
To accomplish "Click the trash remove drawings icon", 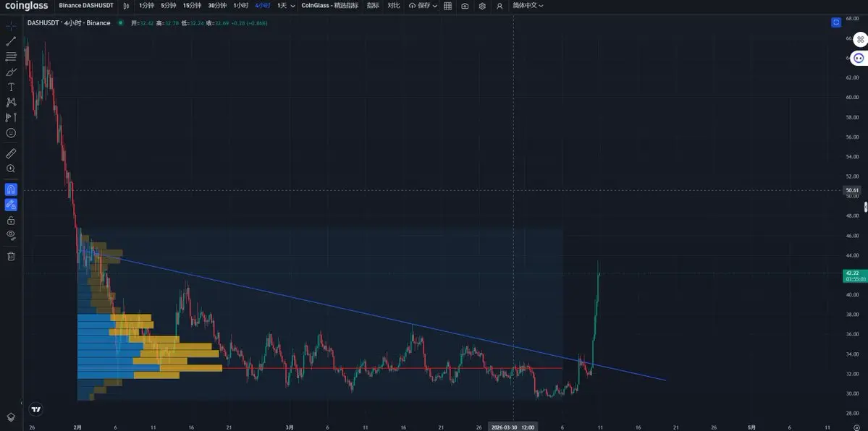I will coord(11,256).
